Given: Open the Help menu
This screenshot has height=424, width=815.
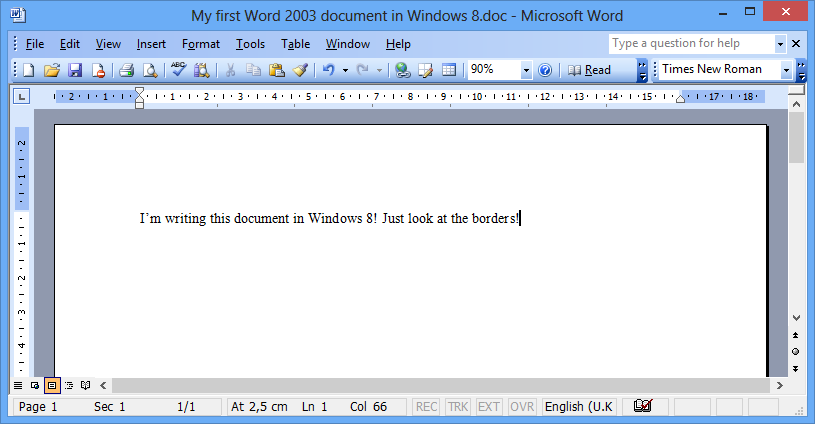Looking at the screenshot, I should (398, 44).
